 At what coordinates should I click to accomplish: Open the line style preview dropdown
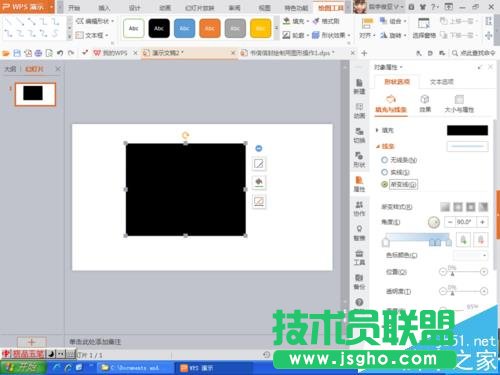pyautogui.click(x=467, y=146)
